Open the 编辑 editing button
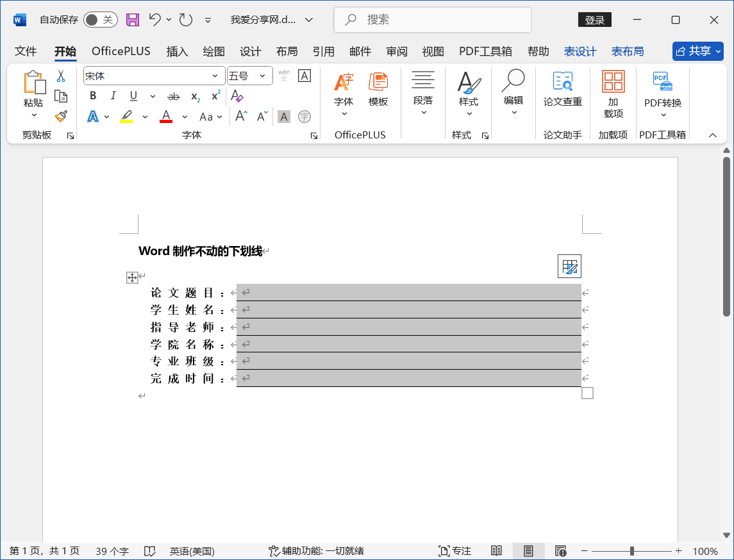734x560 pixels. click(513, 93)
